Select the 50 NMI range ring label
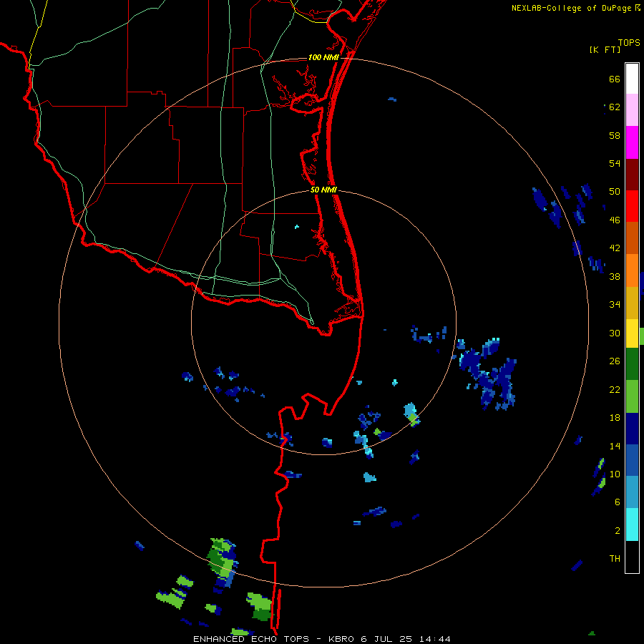Image resolution: width=644 pixels, height=644 pixels. point(323,190)
